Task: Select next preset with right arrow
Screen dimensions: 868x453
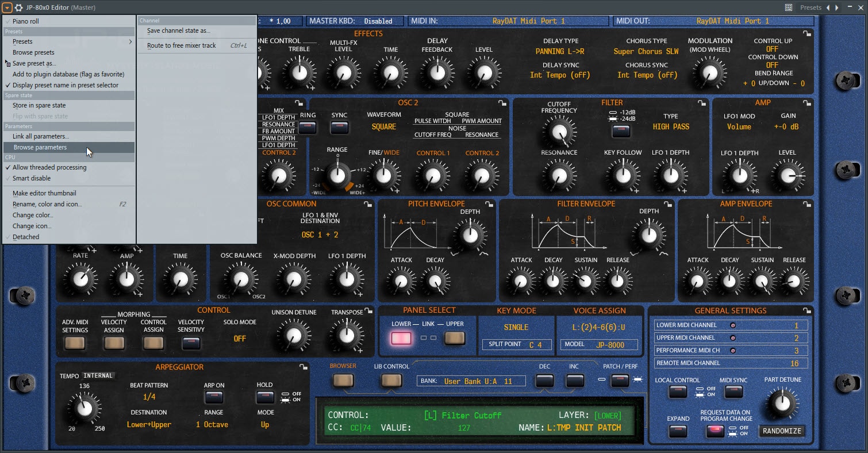Action: click(x=836, y=7)
